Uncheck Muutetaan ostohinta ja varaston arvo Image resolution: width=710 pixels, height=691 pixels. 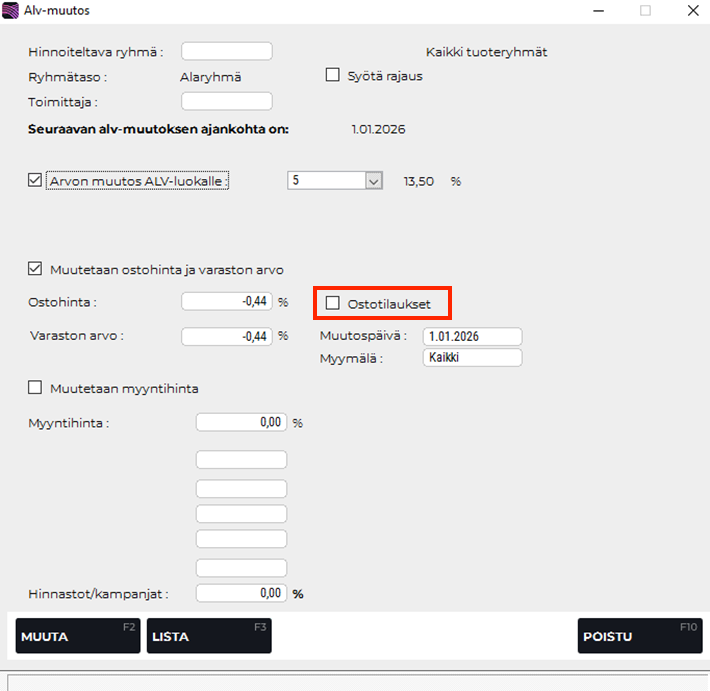pyautogui.click(x=35, y=269)
